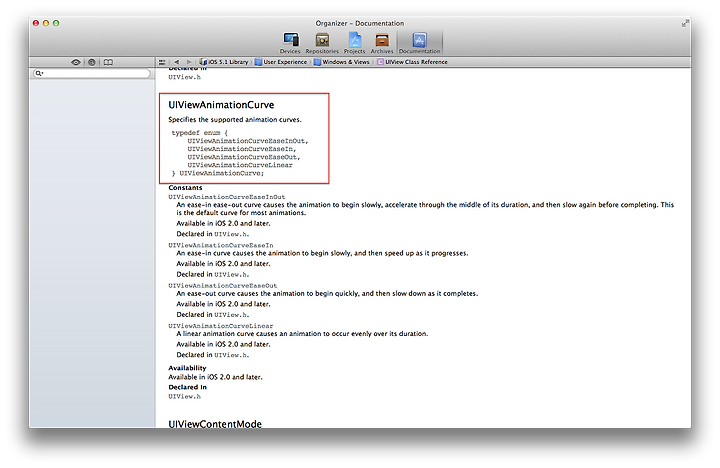Viewport: 720px width, 468px height.
Task: Click the 'typedef enum {' code line
Action: (x=199, y=133)
